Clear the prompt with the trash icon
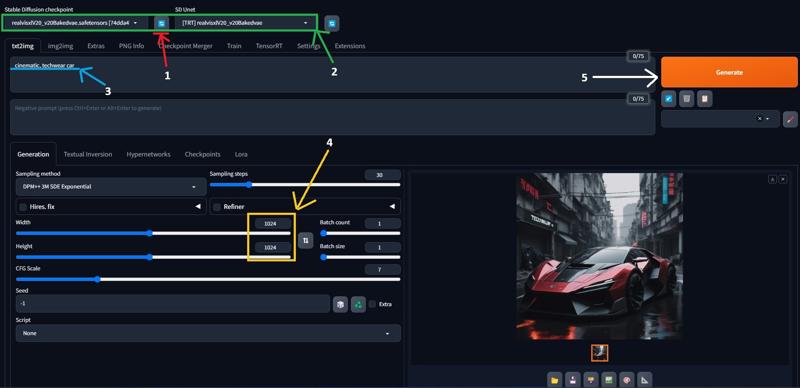Image resolution: width=800 pixels, height=388 pixels. click(x=687, y=98)
